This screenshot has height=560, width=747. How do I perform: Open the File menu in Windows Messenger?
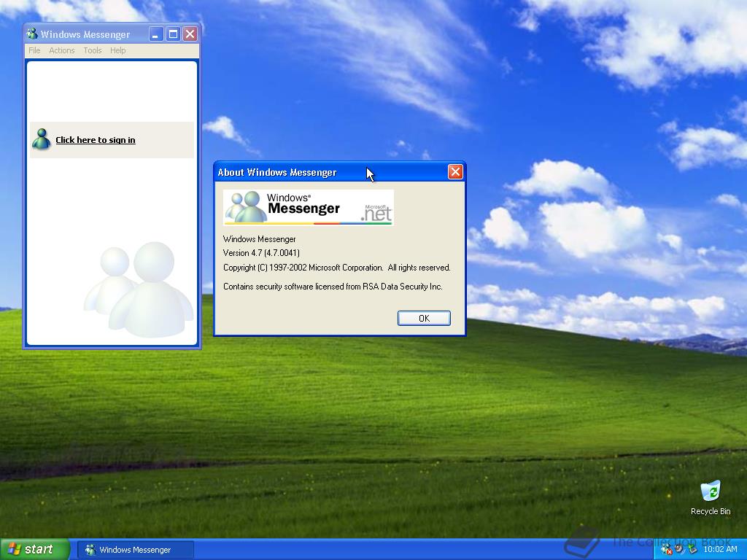(x=34, y=50)
